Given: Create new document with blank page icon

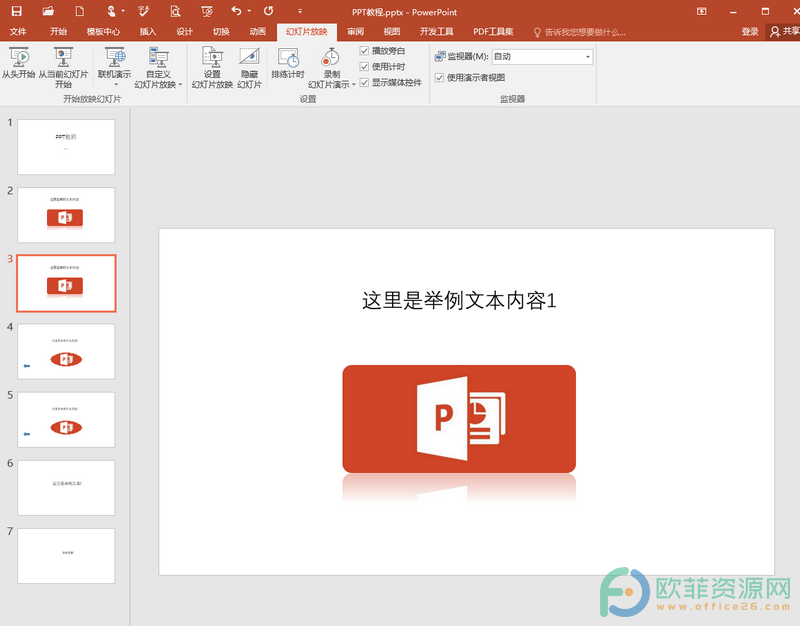Looking at the screenshot, I should [80, 11].
